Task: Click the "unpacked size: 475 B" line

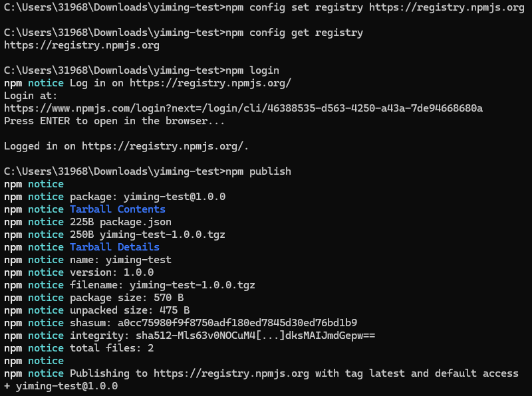Action: pos(130,310)
